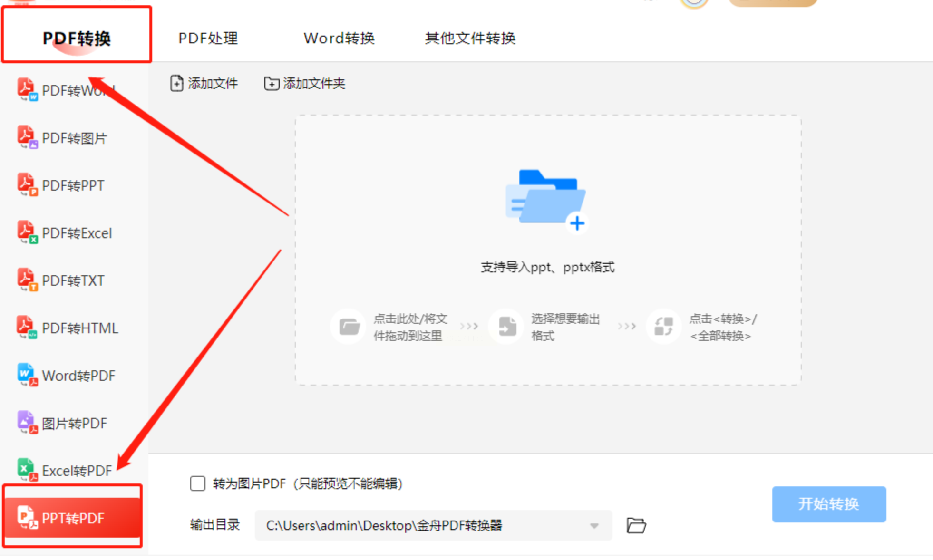Click 添加文件夹 button
The image size is (933, 560).
point(304,84)
